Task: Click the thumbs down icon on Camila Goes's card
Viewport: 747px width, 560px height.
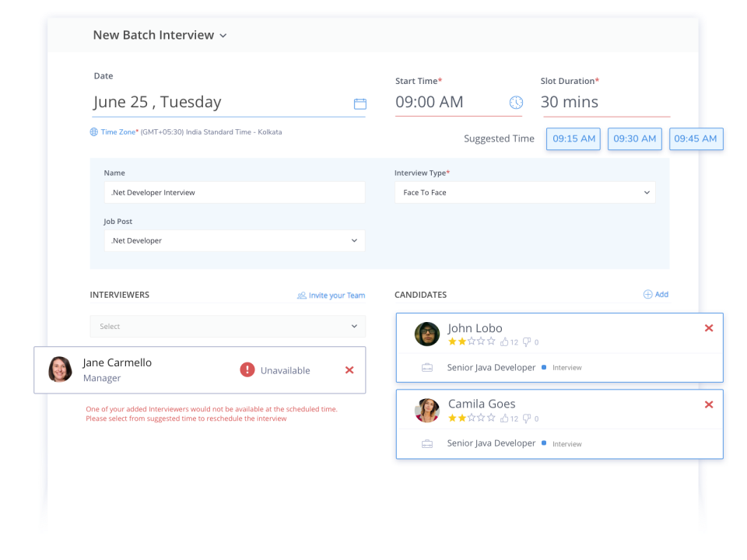Action: point(528,418)
